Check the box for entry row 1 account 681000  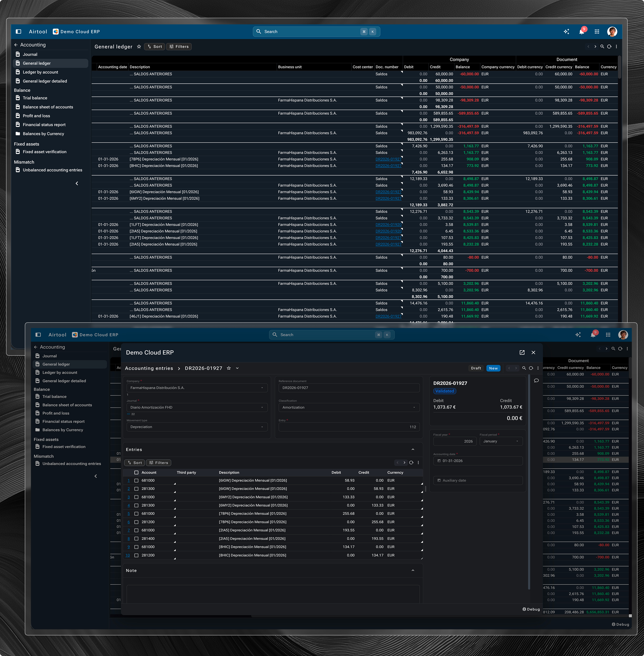(x=136, y=481)
